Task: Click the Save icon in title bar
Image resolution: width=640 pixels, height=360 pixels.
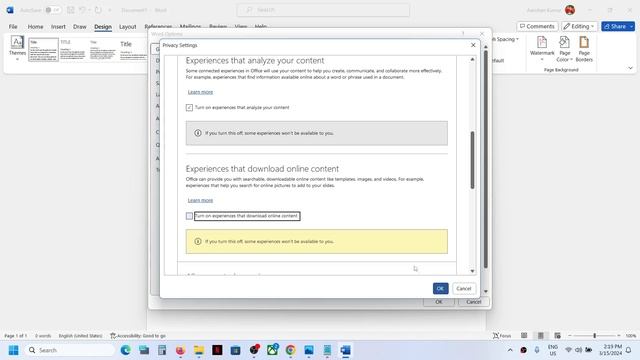Action: point(70,10)
